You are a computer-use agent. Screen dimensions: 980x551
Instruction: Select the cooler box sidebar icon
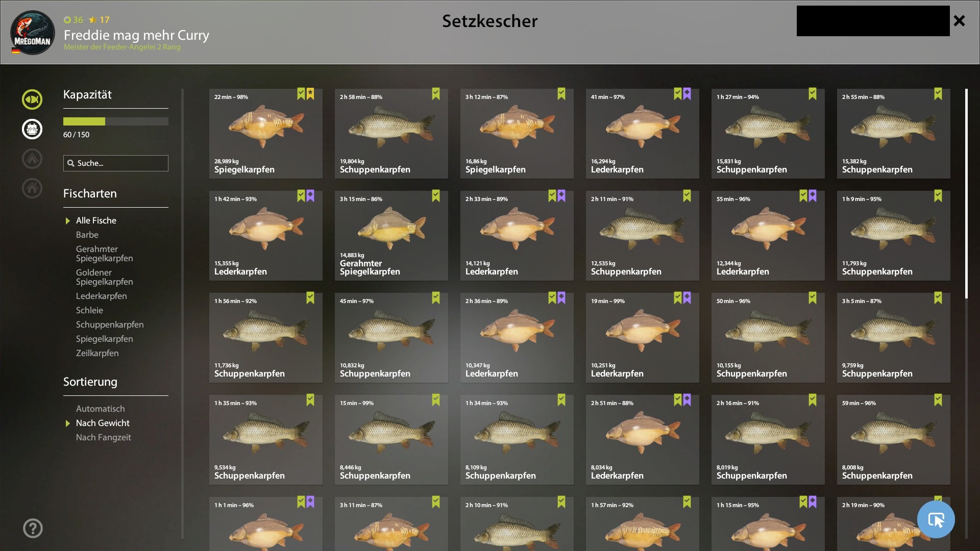click(x=32, y=129)
